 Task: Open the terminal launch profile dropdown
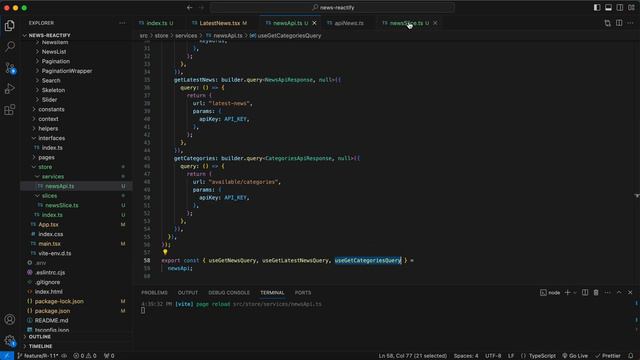click(575, 293)
